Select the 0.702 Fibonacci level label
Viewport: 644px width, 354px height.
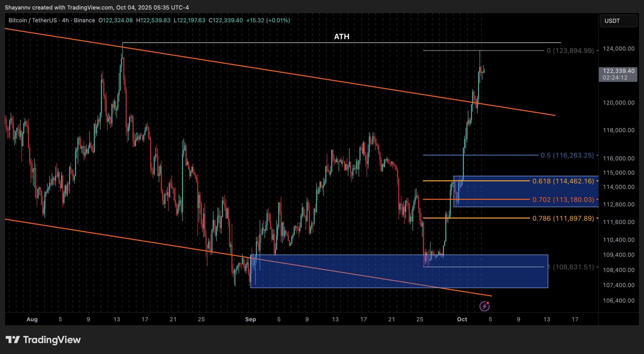click(x=563, y=199)
